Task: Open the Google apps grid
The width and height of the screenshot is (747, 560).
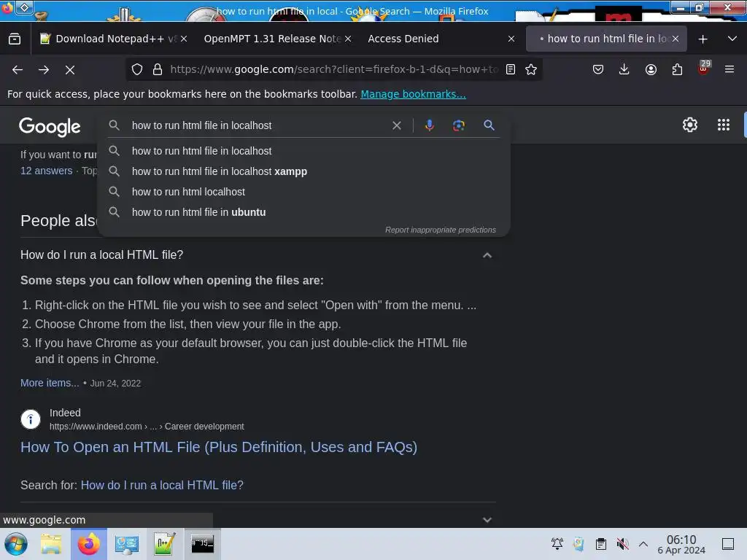Action: (724, 125)
